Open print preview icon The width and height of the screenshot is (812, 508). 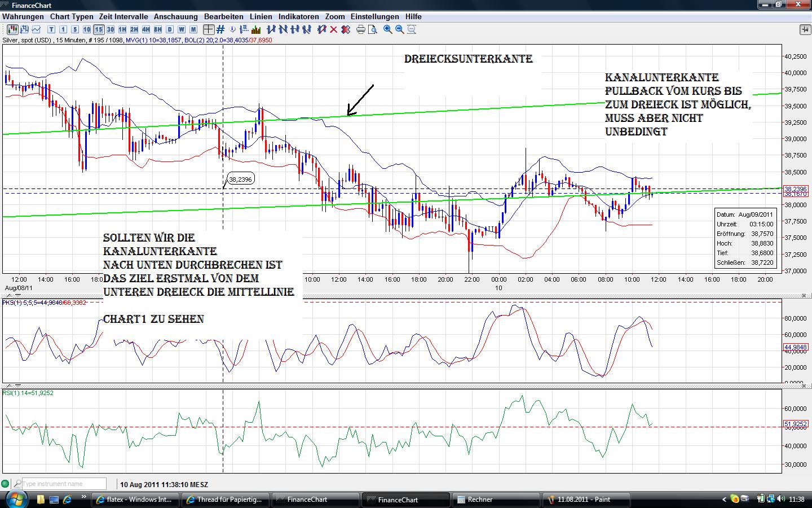point(373,29)
